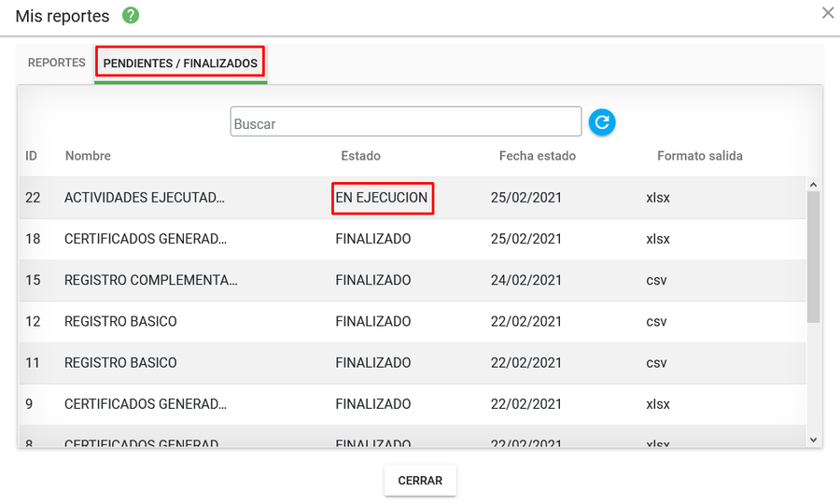Select the PENDIENTES / FINALIZADOS tab
Image resolution: width=840 pixels, height=504 pixels.
(x=180, y=63)
